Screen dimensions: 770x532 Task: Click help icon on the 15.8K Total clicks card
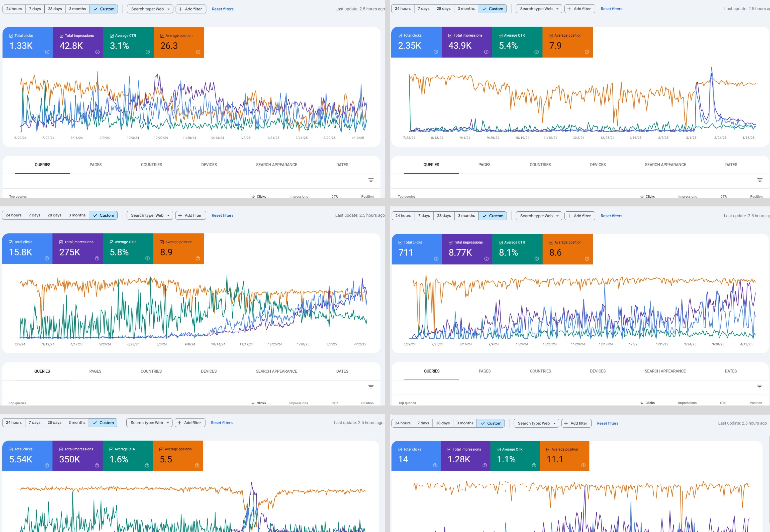(47, 258)
